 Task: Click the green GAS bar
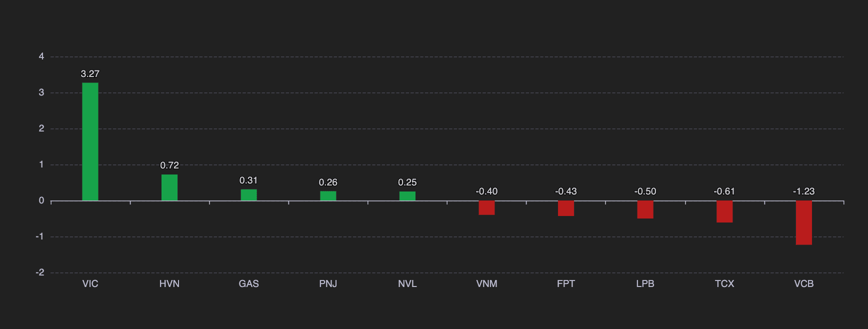(x=248, y=195)
